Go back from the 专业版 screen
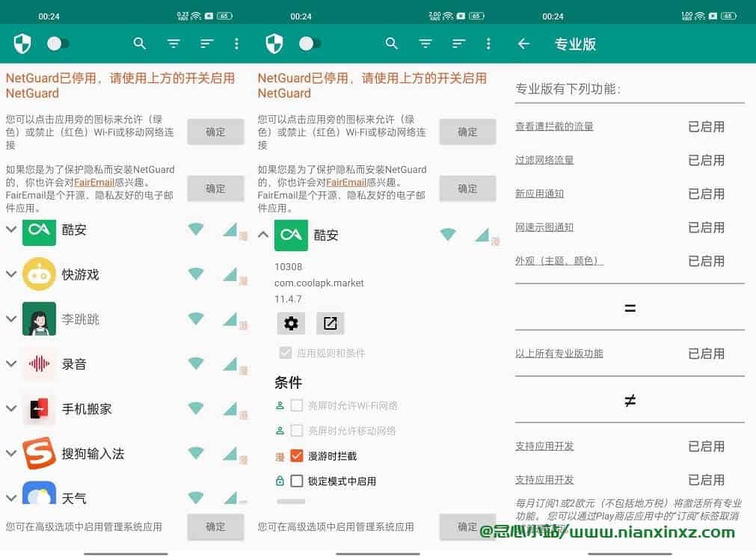756x560 pixels. (523, 44)
